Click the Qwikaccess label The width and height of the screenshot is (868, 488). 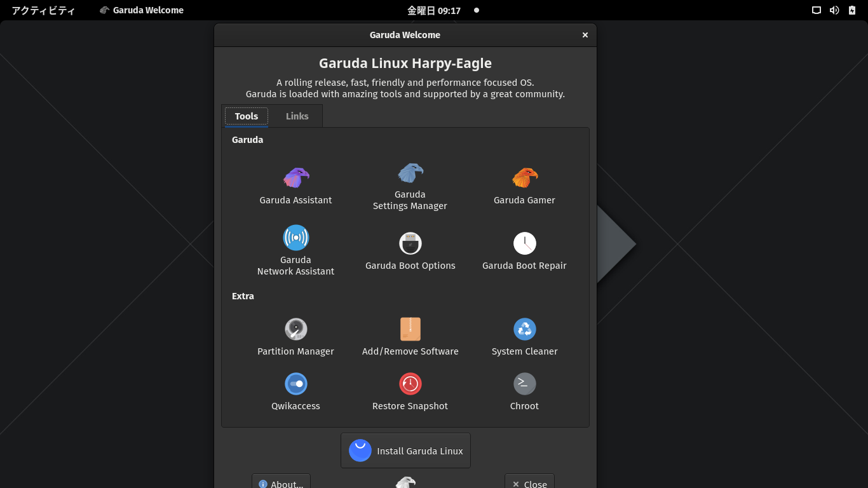click(x=296, y=406)
